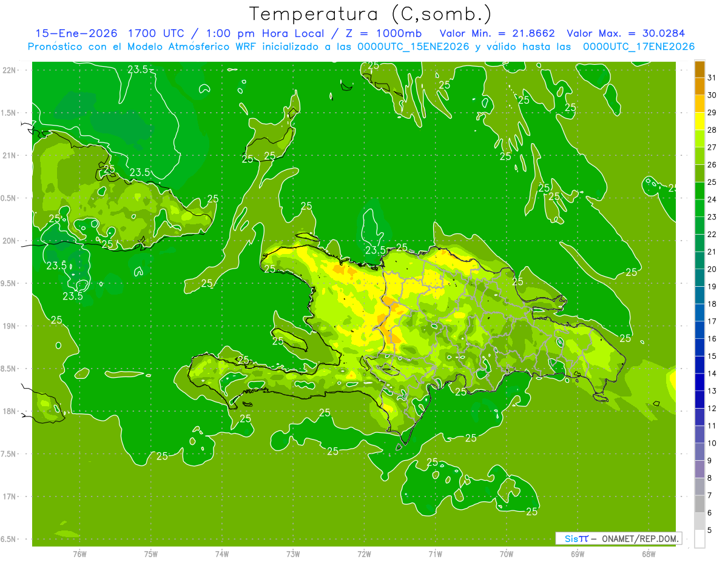Click the "20N" latitude axis label
Screen dimensions: 728x562
click(8, 241)
